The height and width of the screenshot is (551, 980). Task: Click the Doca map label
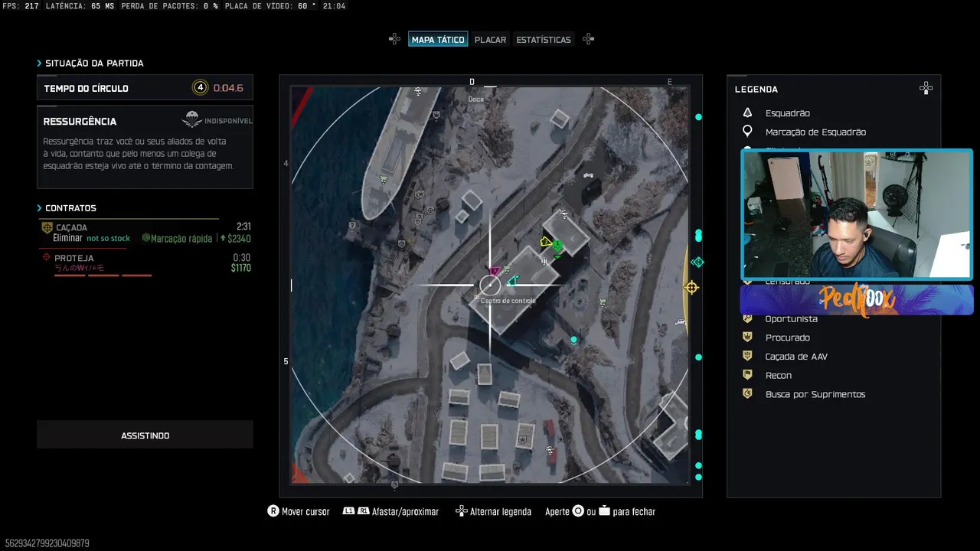click(x=476, y=99)
